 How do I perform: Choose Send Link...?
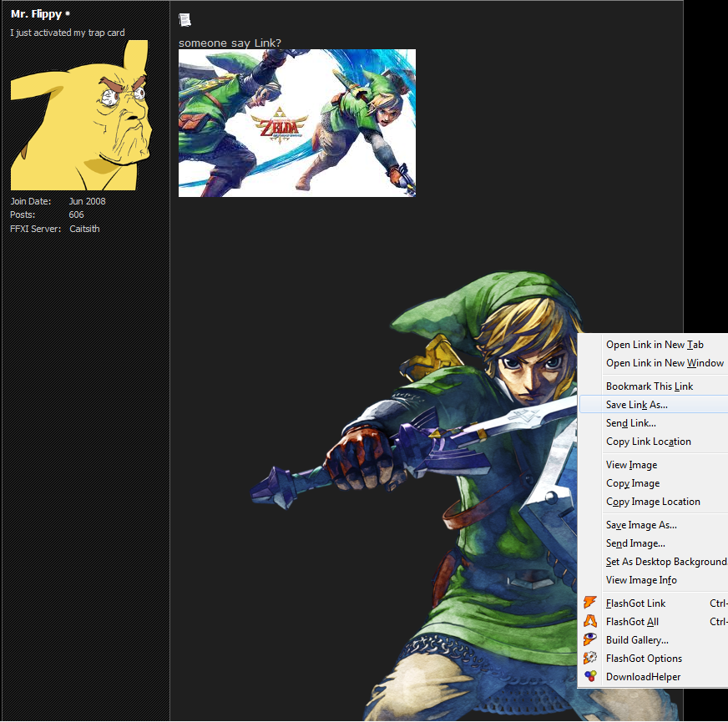click(654, 423)
